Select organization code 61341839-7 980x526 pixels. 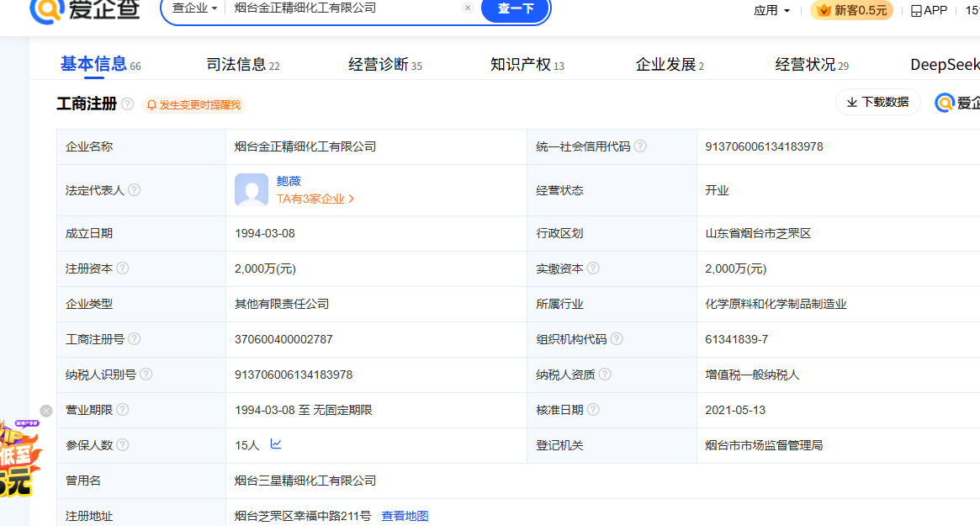pos(736,339)
